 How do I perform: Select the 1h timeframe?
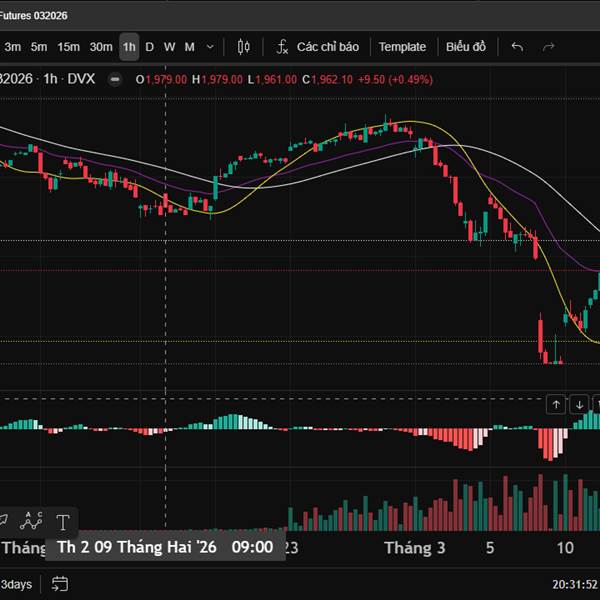tap(129, 47)
